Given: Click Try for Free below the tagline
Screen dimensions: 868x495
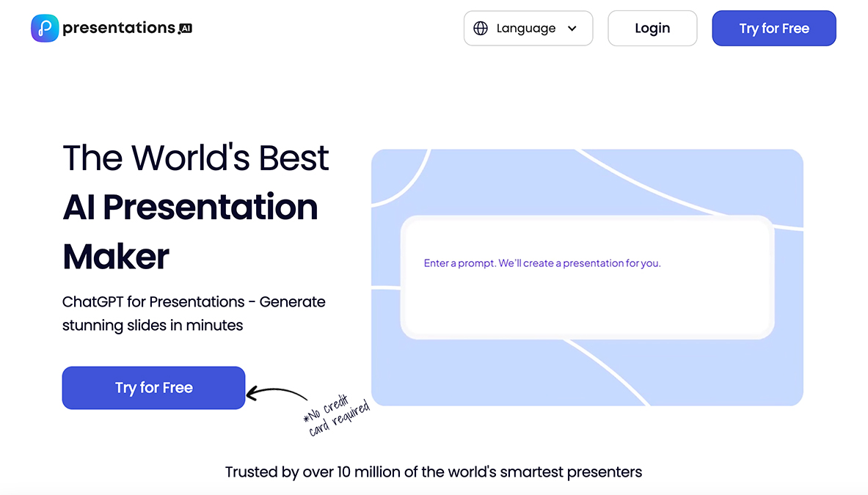Looking at the screenshot, I should (153, 388).
